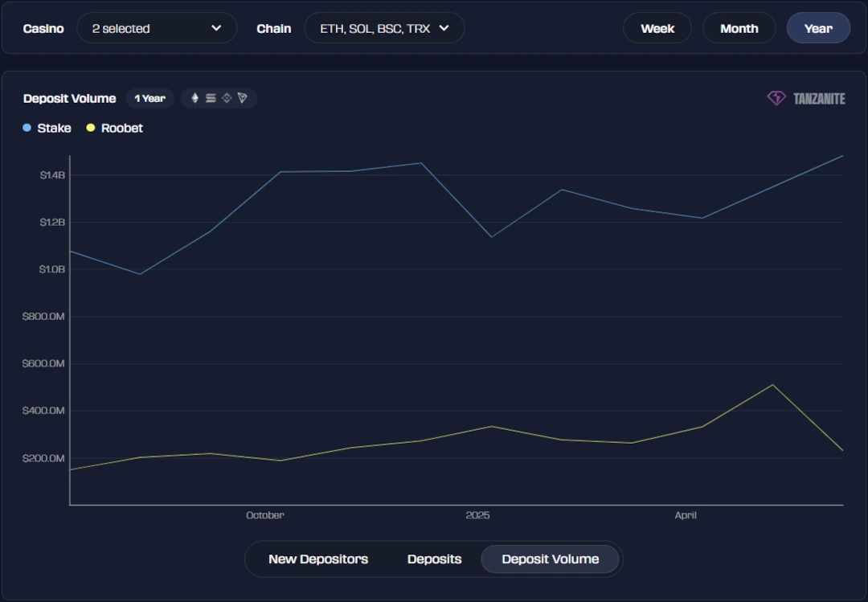
Task: Click the Deposit Volume button
Action: click(x=551, y=559)
